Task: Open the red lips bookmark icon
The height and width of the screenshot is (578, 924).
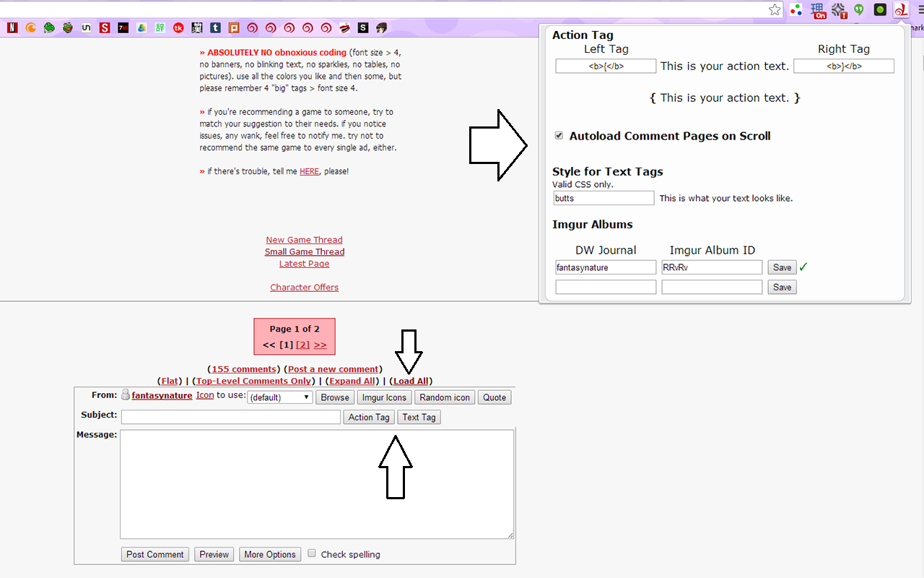Action: 344,28
